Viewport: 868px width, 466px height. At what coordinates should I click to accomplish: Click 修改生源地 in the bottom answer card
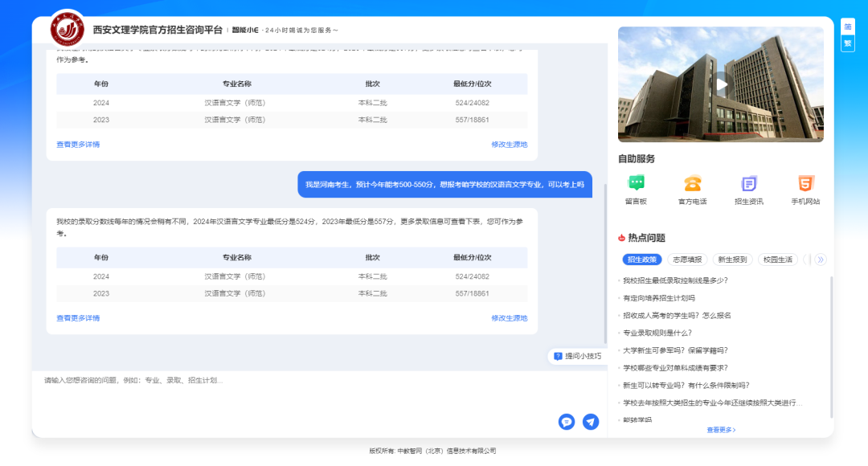point(510,318)
